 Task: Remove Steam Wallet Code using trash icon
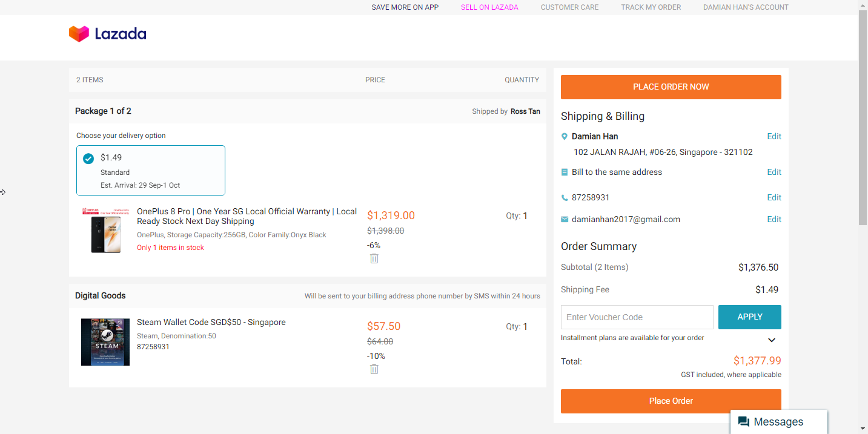pyautogui.click(x=374, y=369)
